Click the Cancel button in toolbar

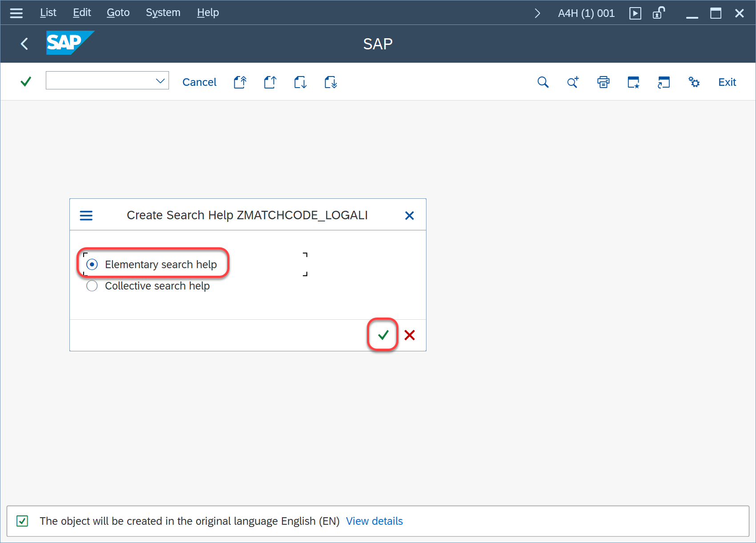click(x=199, y=82)
